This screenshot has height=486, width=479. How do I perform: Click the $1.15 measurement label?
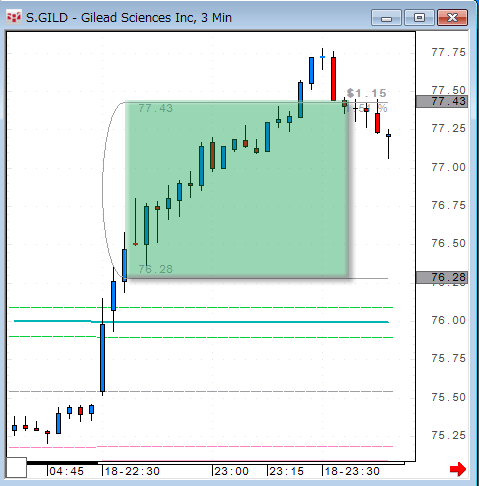[366, 93]
